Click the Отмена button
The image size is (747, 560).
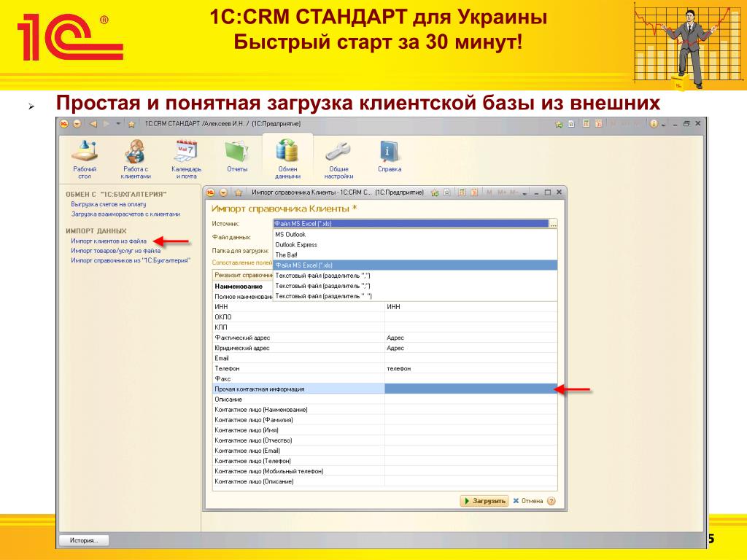coord(528,501)
